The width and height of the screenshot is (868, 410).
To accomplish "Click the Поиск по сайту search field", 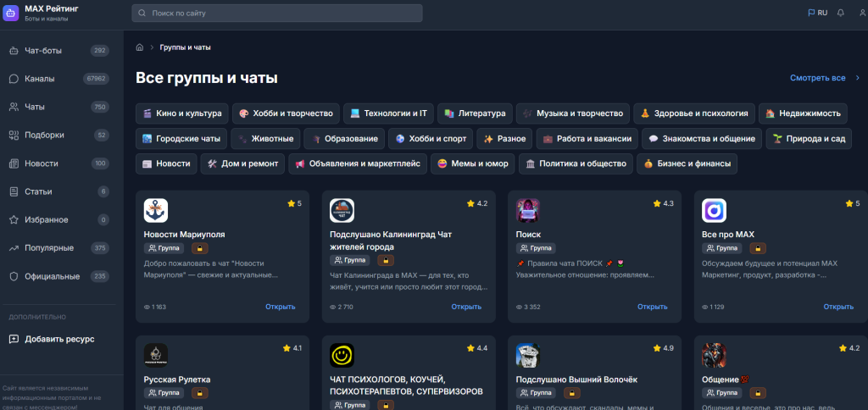I will [x=277, y=13].
